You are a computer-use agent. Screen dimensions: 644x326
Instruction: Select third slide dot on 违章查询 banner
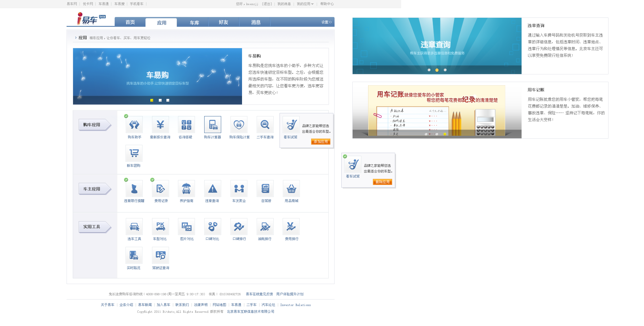pos(445,70)
